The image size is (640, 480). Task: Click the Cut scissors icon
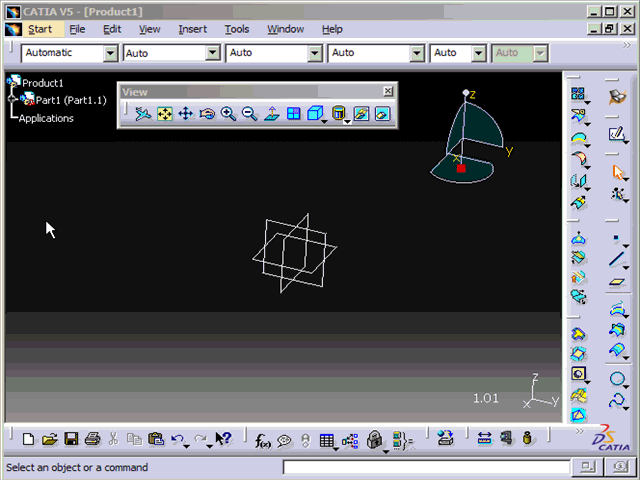113,439
